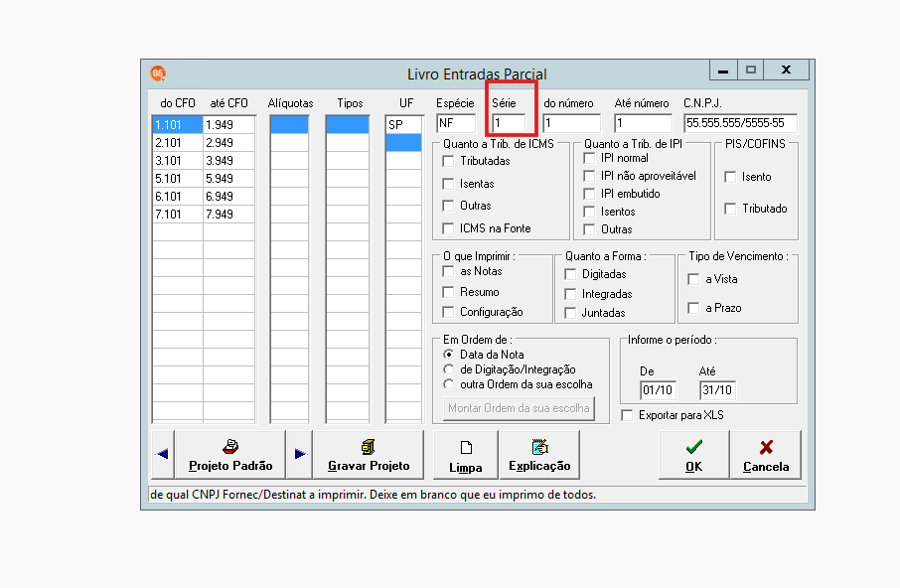This screenshot has width=900, height=588.
Task: Tick the a Prazo checkbox
Action: pyautogui.click(x=693, y=308)
